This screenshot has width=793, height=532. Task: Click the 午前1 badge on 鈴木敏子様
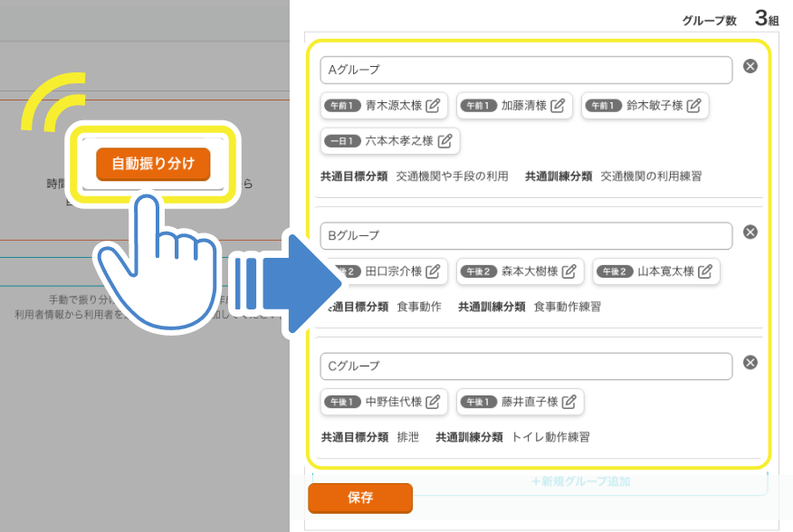coord(603,106)
